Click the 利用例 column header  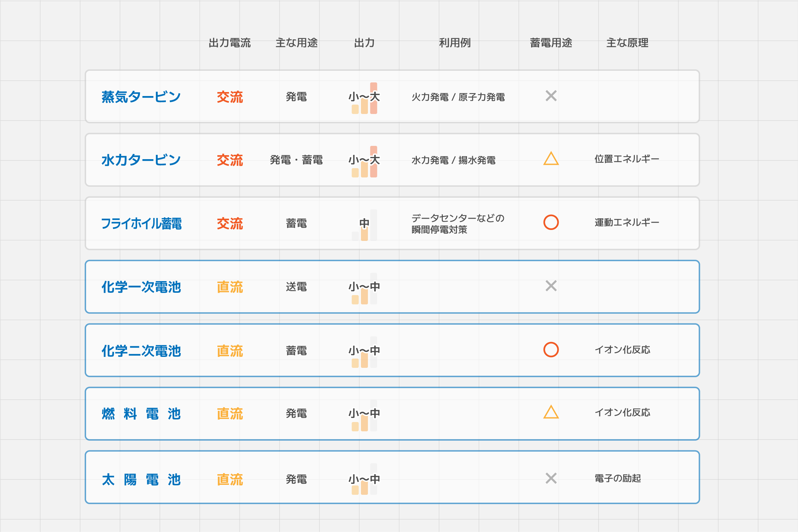455,43
